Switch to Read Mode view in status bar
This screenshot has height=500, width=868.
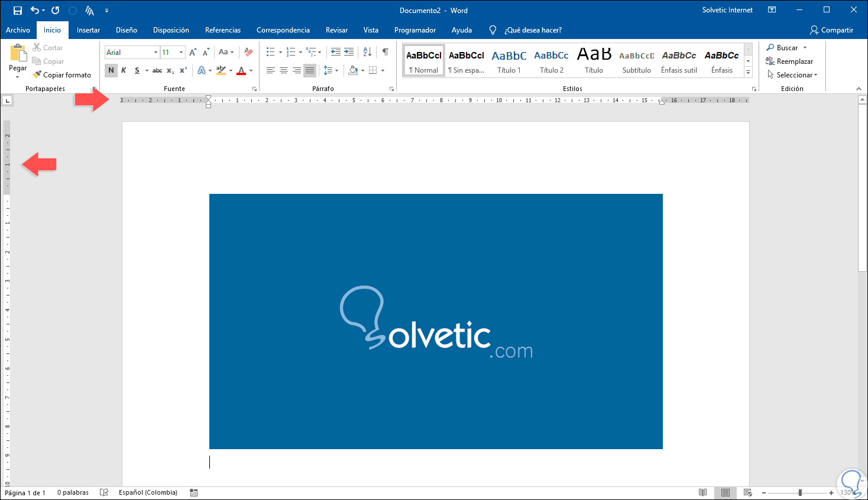pyautogui.click(x=702, y=492)
